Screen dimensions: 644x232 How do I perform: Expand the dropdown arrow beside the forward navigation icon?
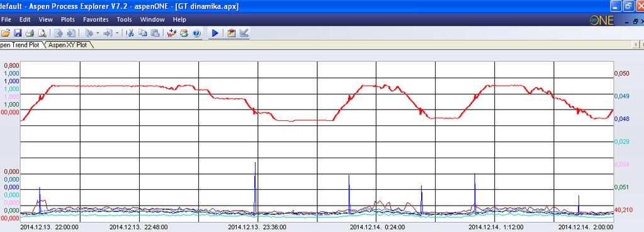click(x=118, y=33)
